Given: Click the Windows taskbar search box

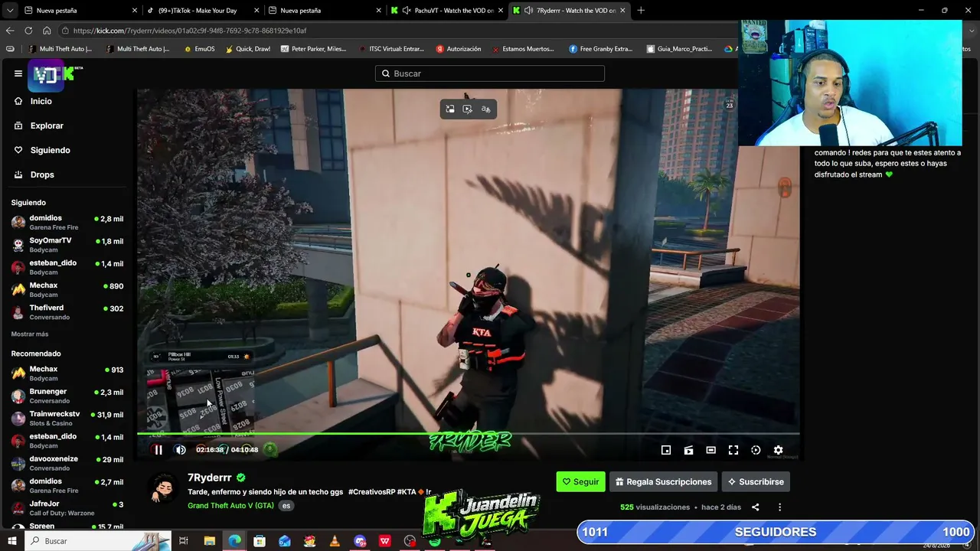Looking at the screenshot, I should 100,541.
